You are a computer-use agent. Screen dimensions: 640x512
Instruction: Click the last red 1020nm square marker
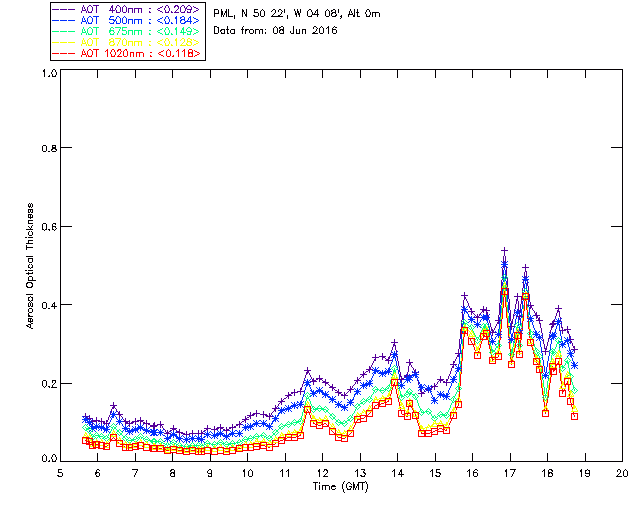point(575,416)
